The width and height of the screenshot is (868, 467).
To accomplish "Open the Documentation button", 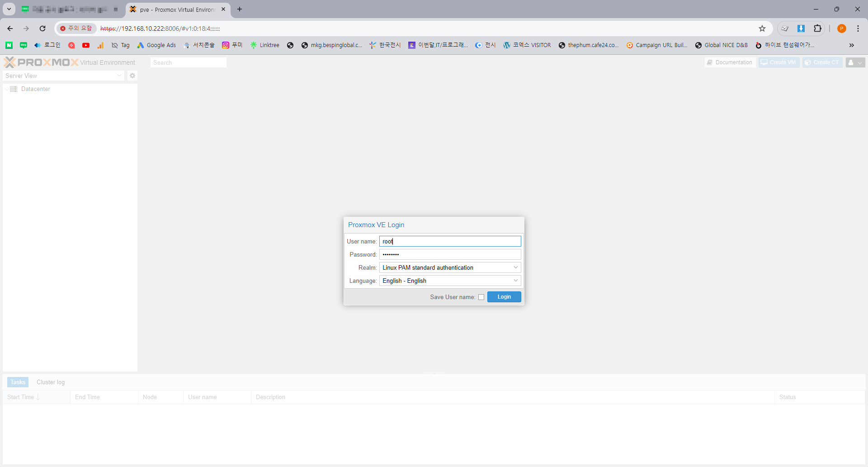I will coord(730,62).
